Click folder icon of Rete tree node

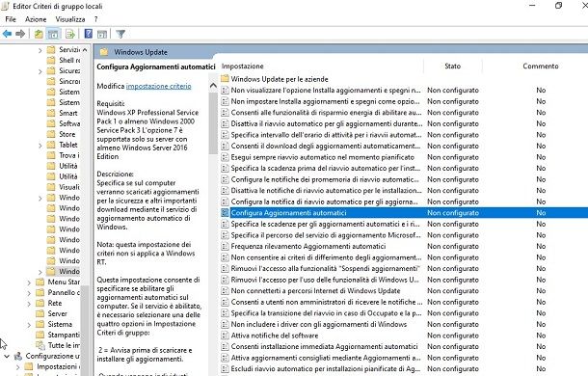pyautogui.click(x=40, y=303)
